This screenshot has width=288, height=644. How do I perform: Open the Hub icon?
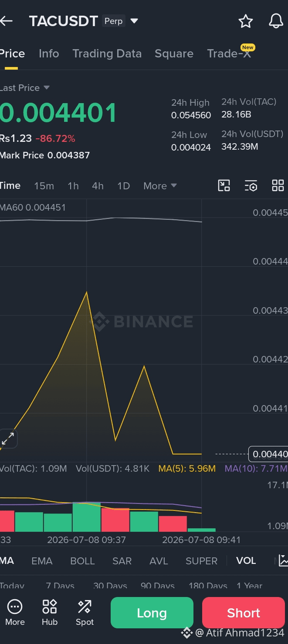coord(50,613)
